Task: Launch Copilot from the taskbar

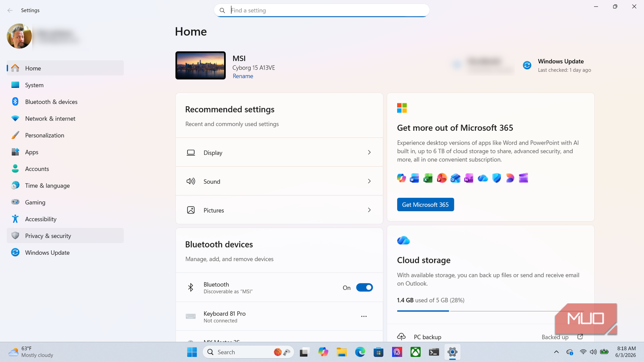Action: click(323, 352)
